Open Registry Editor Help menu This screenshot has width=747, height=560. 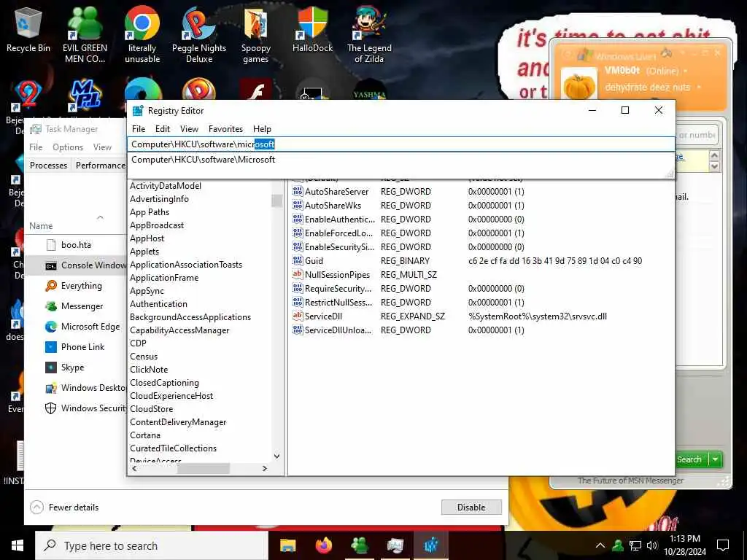[262, 129]
